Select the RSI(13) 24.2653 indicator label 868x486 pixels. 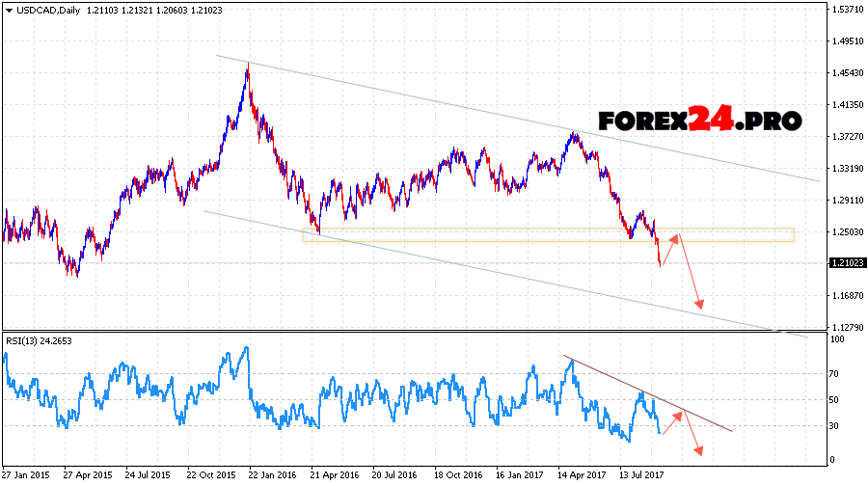tap(39, 340)
